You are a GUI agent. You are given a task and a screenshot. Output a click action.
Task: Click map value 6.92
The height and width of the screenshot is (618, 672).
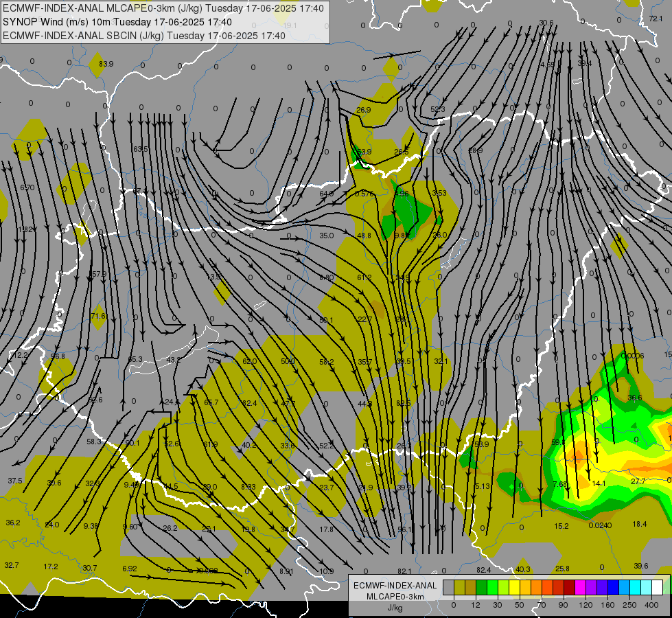(x=130, y=569)
